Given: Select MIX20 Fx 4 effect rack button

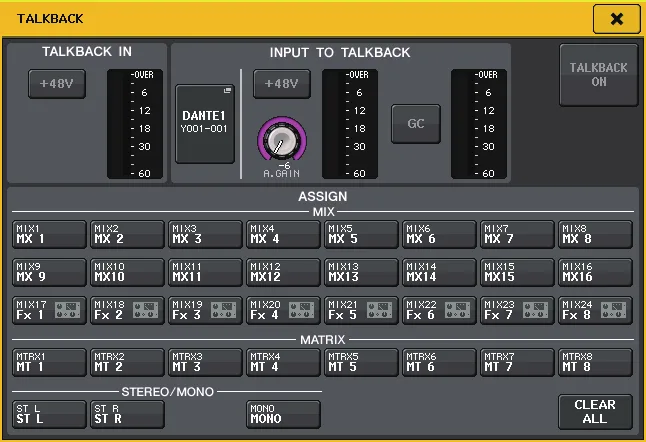Looking at the screenshot, I should (x=283, y=310).
